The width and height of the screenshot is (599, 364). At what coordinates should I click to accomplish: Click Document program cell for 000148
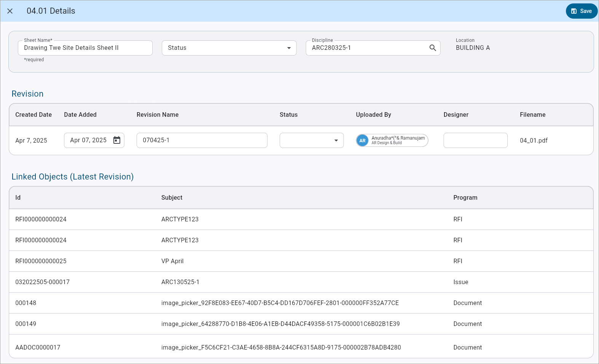(x=467, y=303)
